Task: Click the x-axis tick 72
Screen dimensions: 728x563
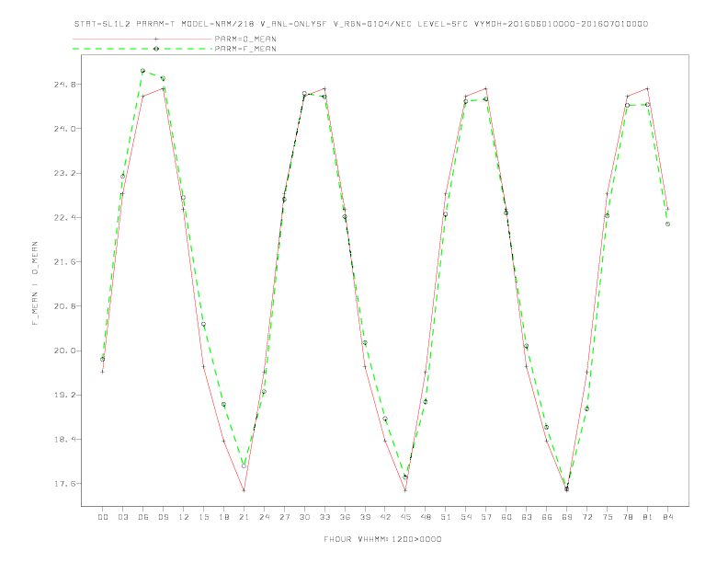Action: click(586, 517)
